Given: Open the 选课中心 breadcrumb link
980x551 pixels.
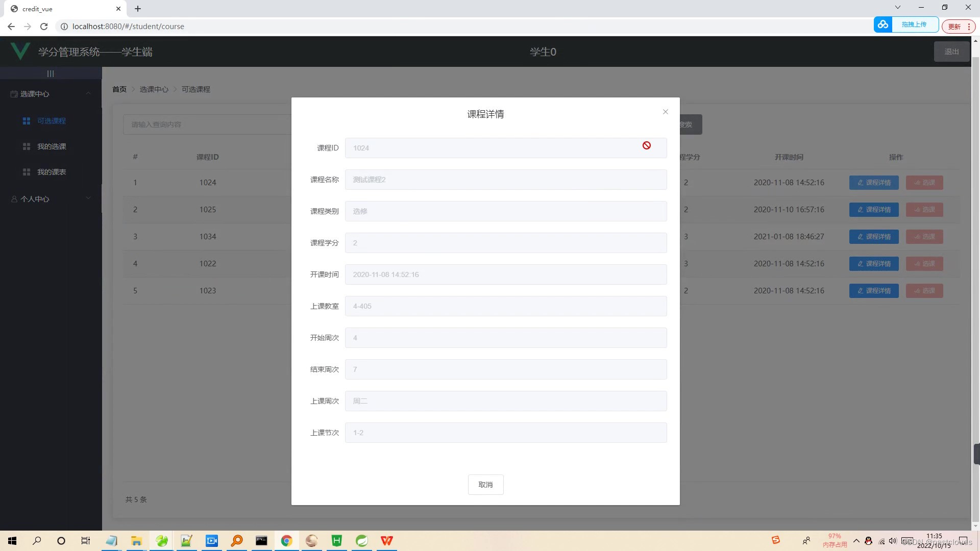Looking at the screenshot, I should (x=154, y=89).
